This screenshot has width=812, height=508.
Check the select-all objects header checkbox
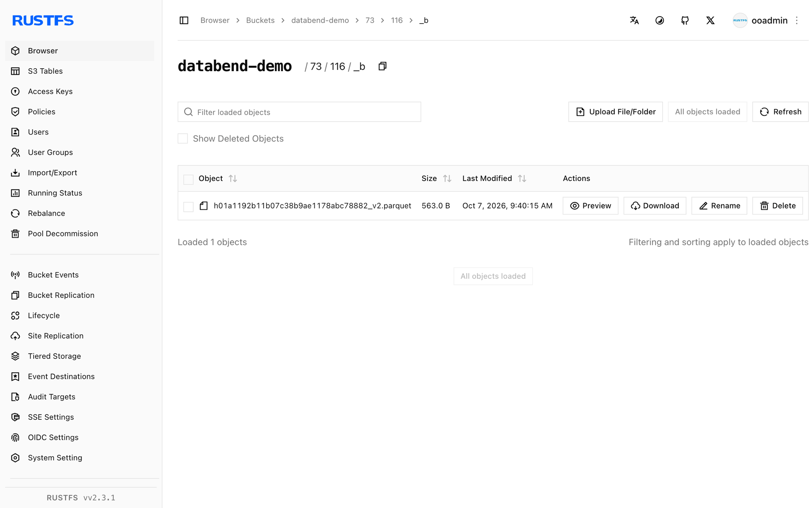(x=188, y=179)
